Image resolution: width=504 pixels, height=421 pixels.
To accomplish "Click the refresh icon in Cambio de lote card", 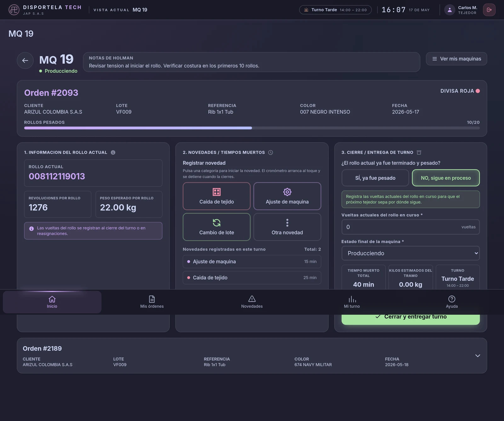I will click(x=217, y=223).
